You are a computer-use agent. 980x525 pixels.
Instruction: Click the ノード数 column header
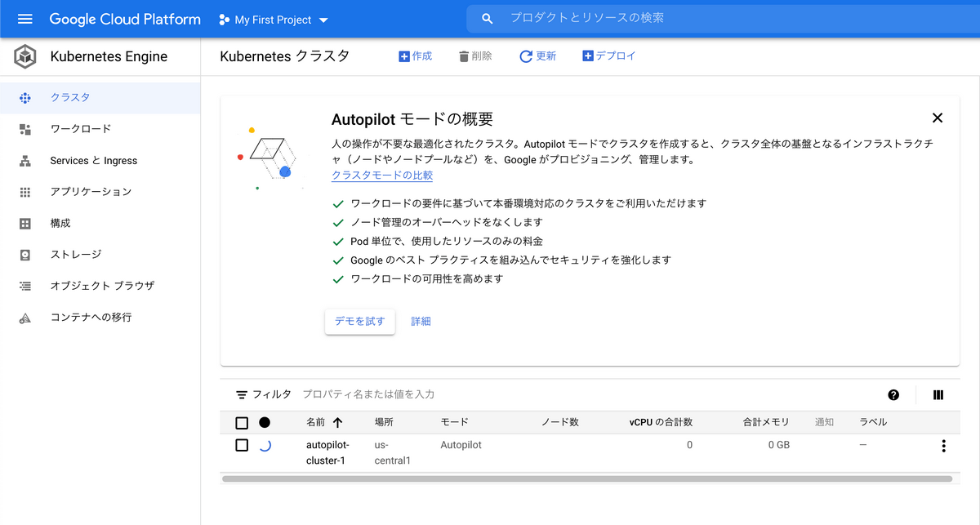(x=560, y=423)
